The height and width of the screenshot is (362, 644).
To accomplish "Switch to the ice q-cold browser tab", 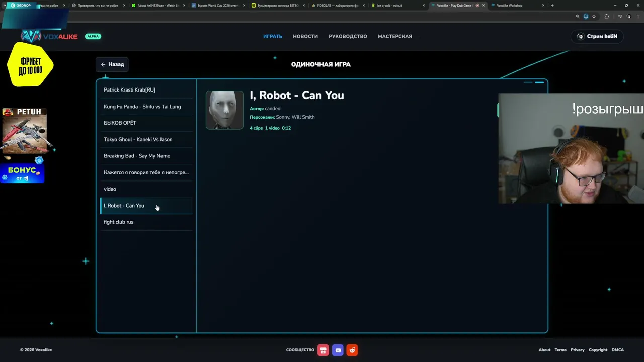I will coord(398,6).
